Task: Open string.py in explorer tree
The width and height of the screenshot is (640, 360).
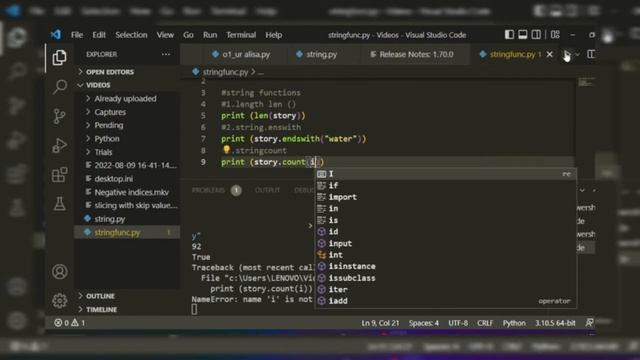Action: 127,219
